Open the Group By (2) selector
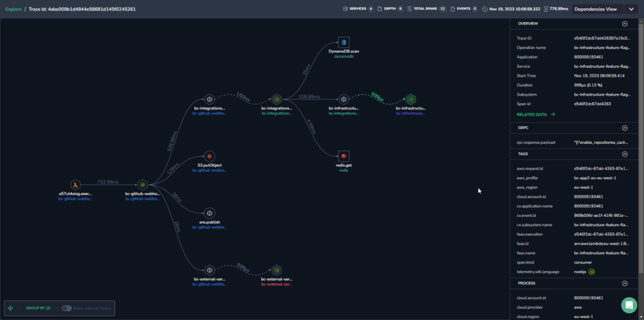 (38, 308)
